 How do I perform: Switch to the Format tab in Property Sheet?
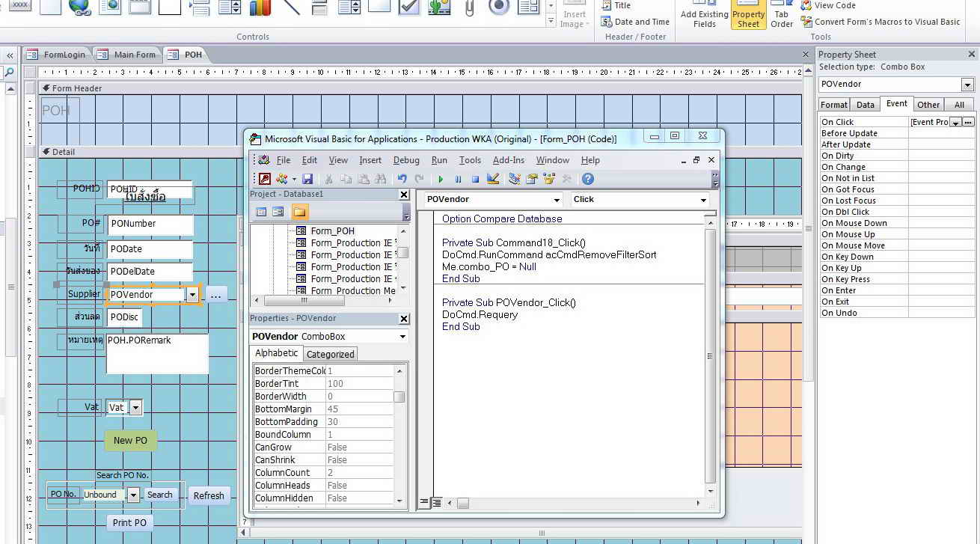pyautogui.click(x=834, y=105)
